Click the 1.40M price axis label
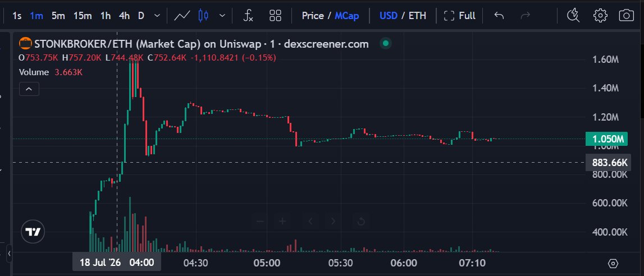This screenshot has width=644, height=276. point(605,88)
